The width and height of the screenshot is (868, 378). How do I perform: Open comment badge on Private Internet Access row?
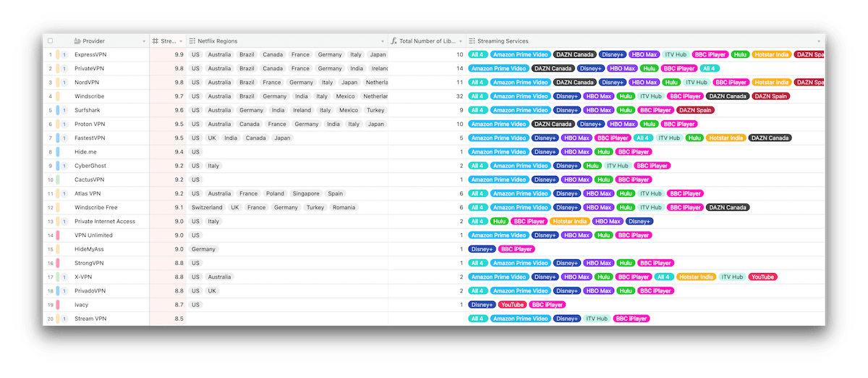coord(64,222)
